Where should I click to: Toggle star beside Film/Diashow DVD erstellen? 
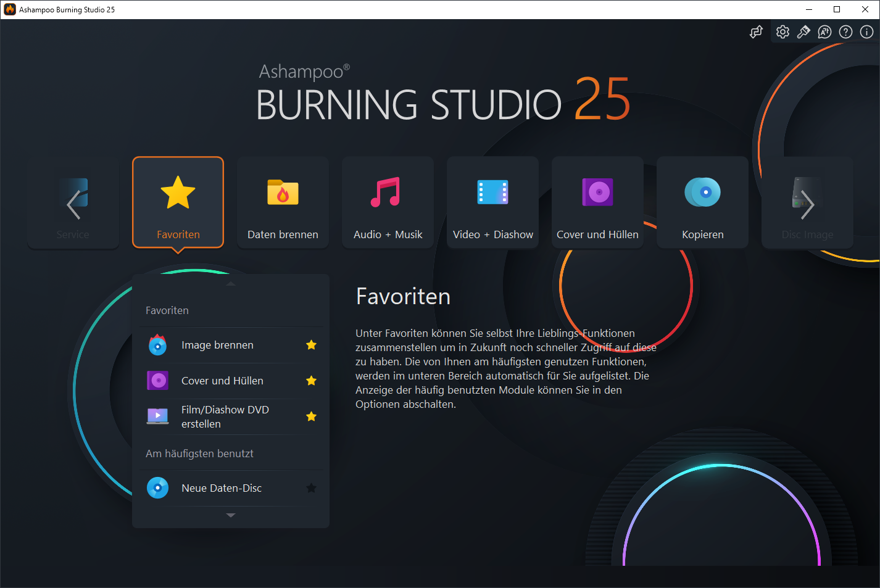[311, 416]
